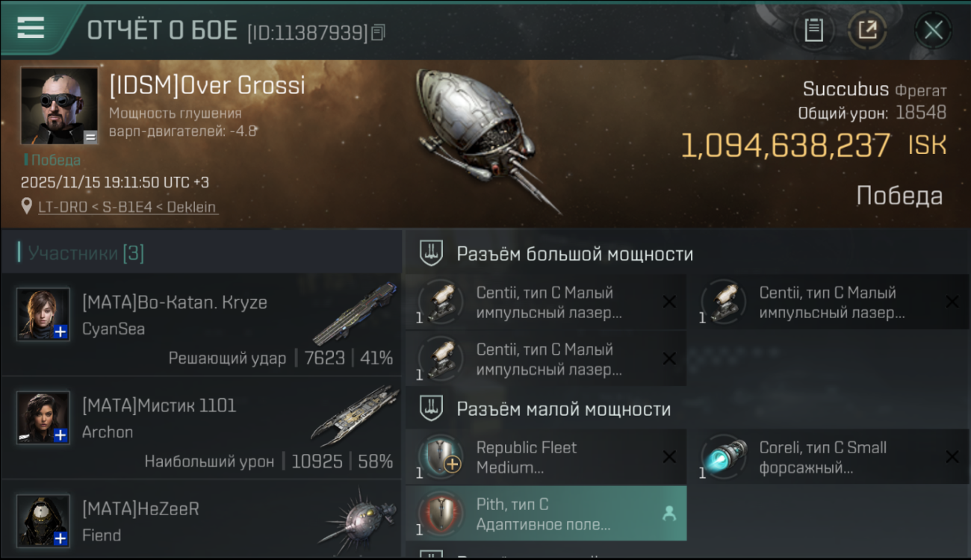The height and width of the screenshot is (560, 971).
Task: Select Bo-Катаn. Kryze participant entry
Action: 201,325
